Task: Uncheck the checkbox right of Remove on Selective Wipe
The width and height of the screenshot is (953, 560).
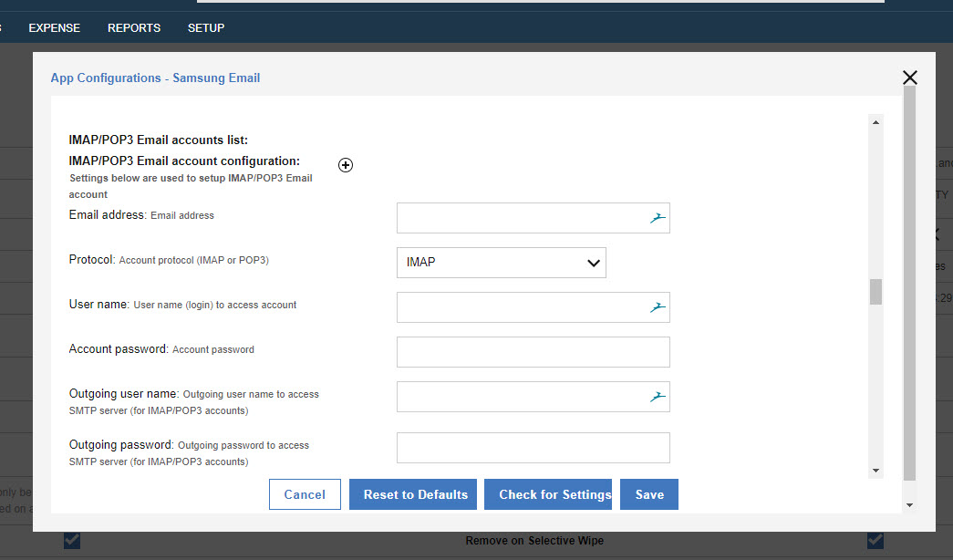Action: coord(875,540)
